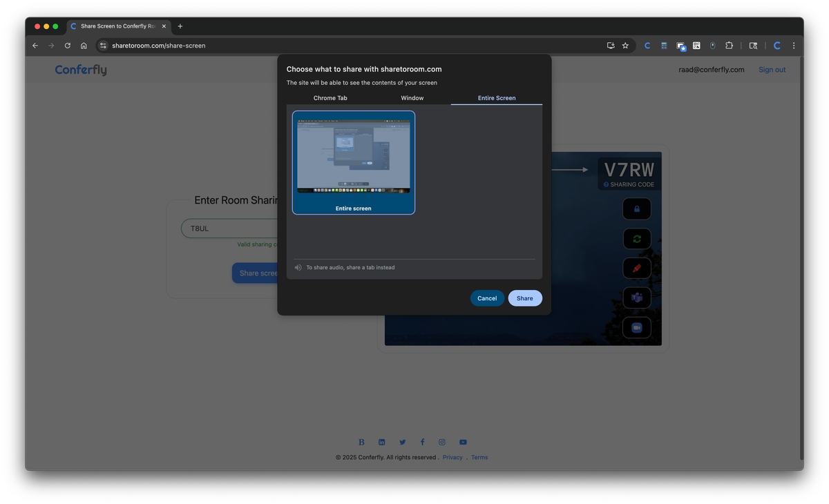Switch to the Window sharing tab
Screen dimensions: 829x504
click(412, 98)
